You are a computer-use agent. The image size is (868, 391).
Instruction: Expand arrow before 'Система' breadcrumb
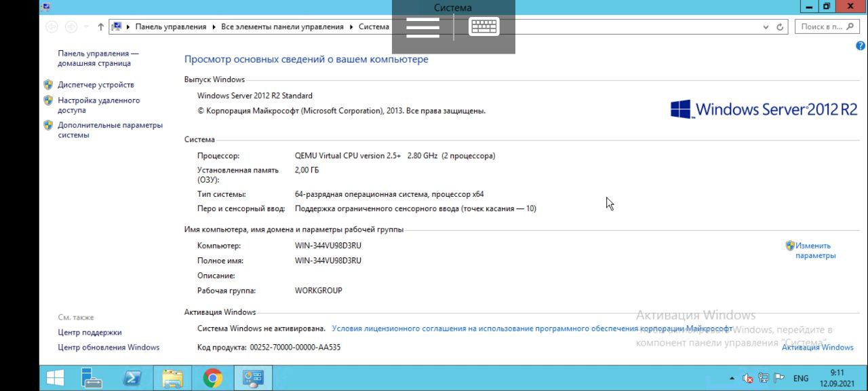351,27
